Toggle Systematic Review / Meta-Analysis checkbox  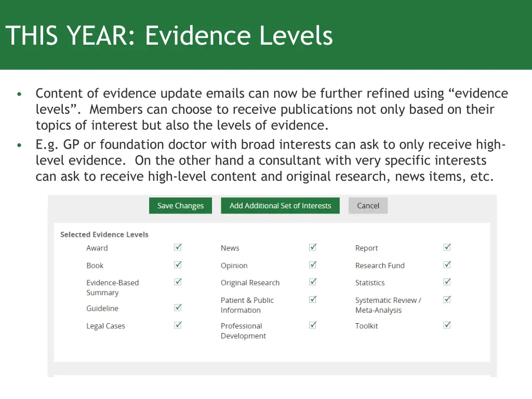[x=447, y=299]
